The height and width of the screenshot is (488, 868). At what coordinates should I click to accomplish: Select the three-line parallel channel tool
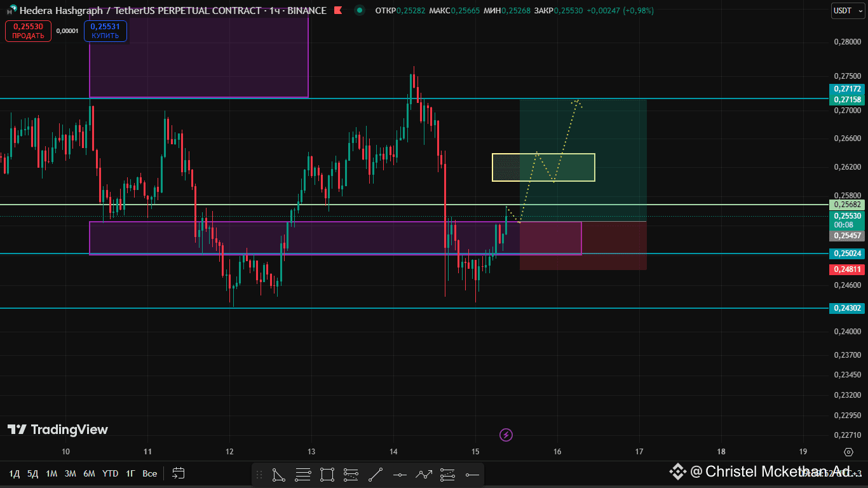click(x=303, y=474)
